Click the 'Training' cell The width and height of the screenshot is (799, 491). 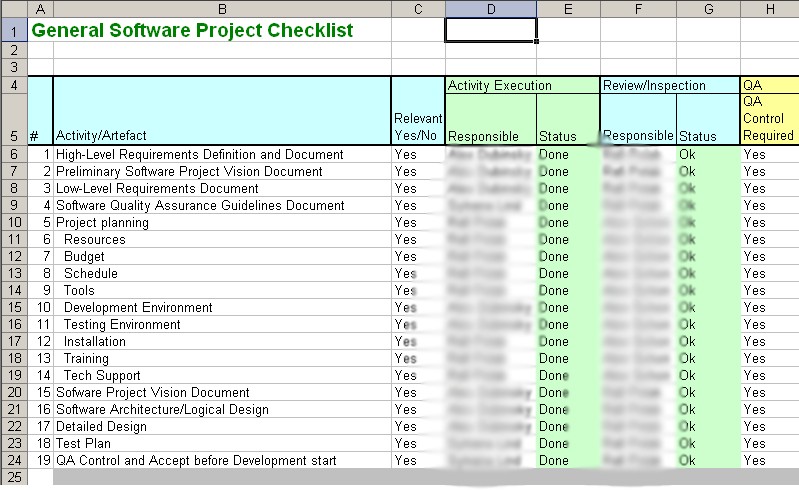[x=222, y=359]
